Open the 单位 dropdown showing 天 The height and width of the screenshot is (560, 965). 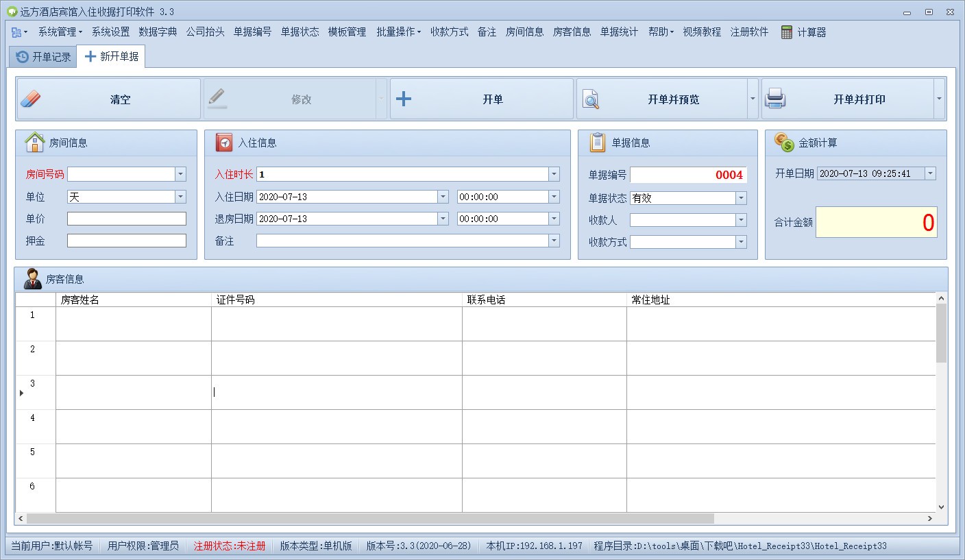pyautogui.click(x=180, y=197)
